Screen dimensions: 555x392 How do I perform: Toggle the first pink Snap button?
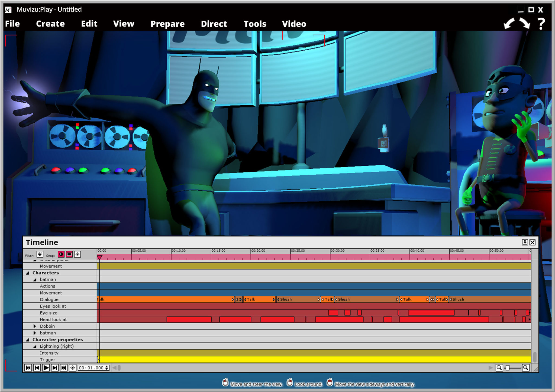click(x=61, y=254)
